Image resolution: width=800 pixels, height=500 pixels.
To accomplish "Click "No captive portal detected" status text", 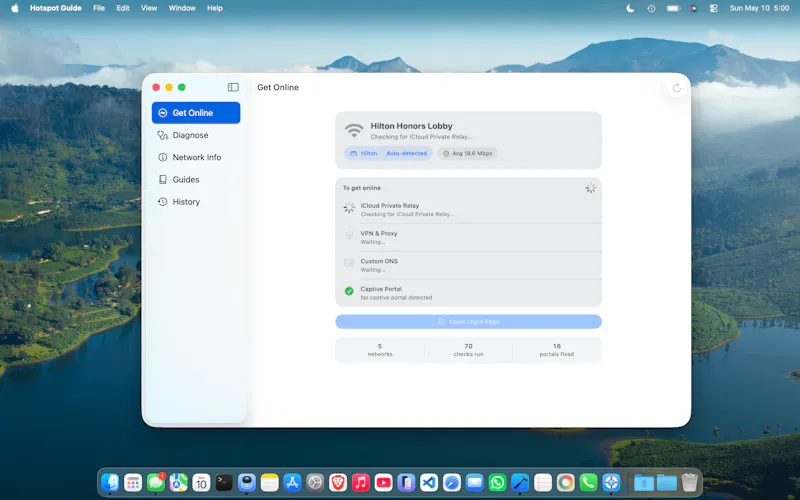I will [396, 297].
